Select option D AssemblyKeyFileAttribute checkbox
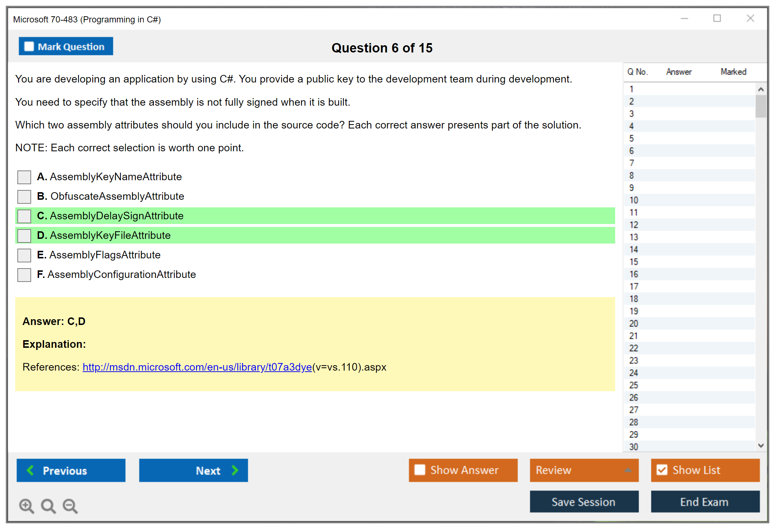The width and height of the screenshot is (778, 532). point(24,236)
